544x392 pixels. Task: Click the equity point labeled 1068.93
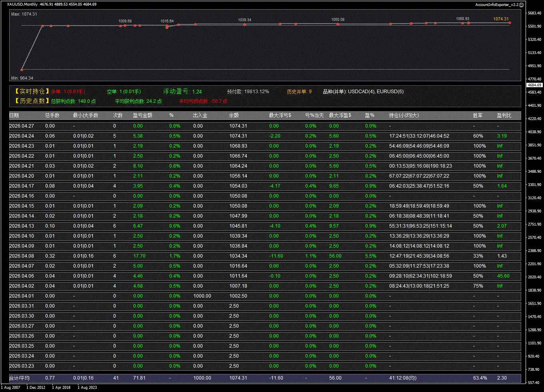463,23
